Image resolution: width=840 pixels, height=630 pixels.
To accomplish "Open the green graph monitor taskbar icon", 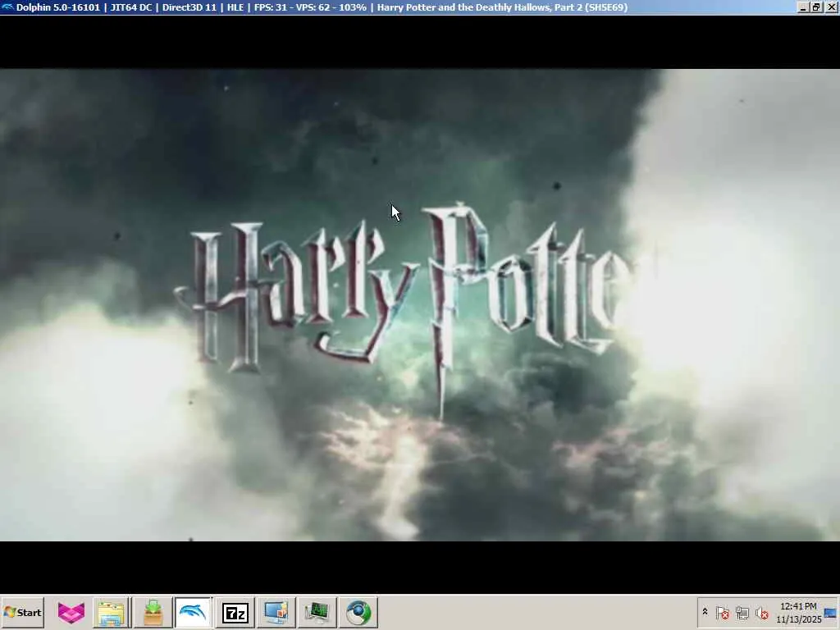I will [x=317, y=612].
